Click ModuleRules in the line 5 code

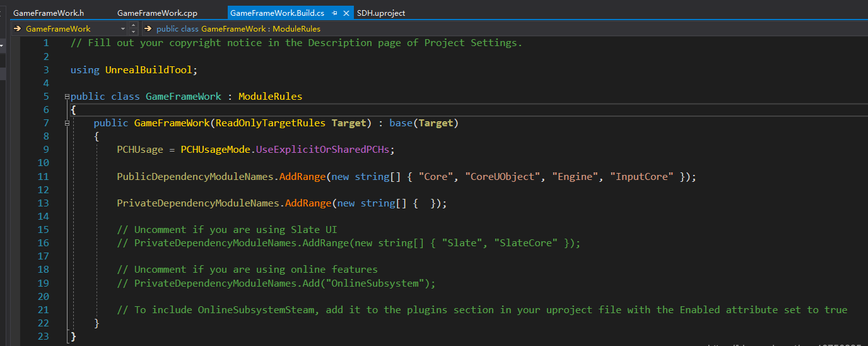coord(270,97)
